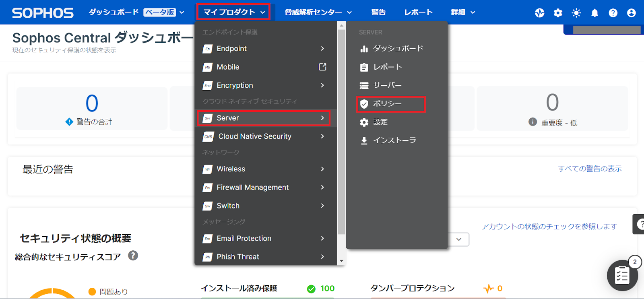The image size is (644, 299).
Task: Click the Sophos logo
Action: 43,13
